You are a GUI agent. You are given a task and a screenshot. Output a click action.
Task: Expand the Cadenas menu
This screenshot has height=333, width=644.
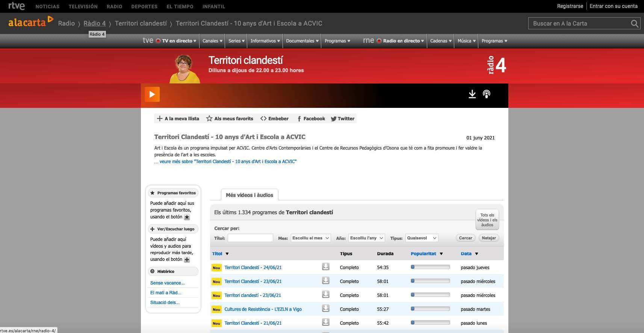441,41
